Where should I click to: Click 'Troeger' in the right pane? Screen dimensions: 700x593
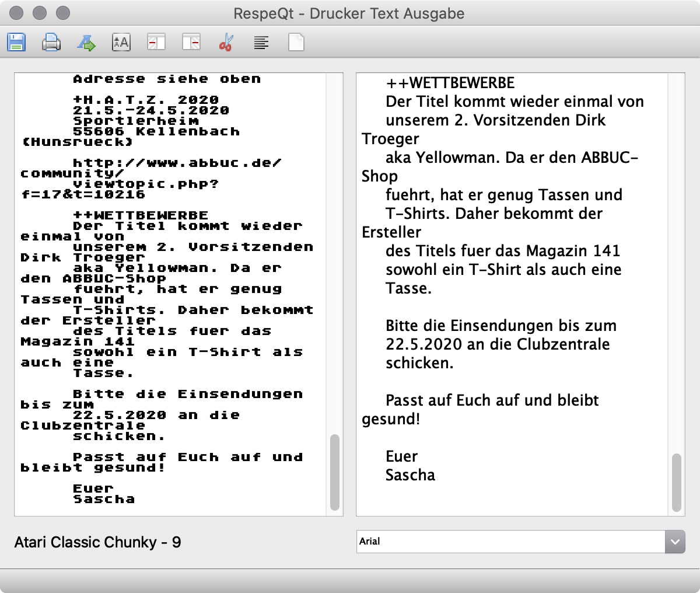tap(390, 139)
